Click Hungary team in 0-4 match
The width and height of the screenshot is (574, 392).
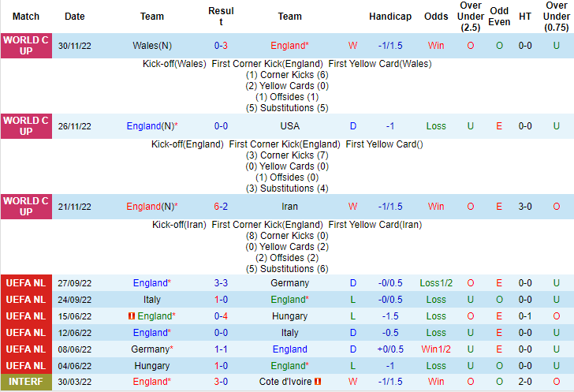(x=289, y=315)
